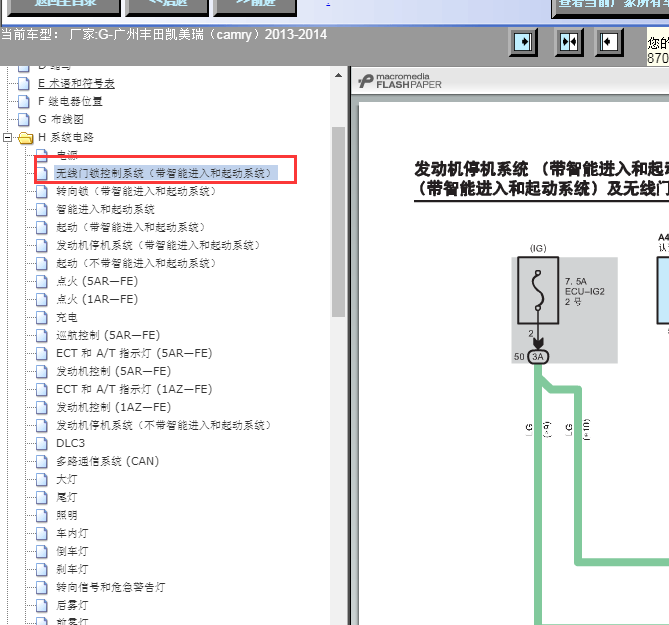Click the collapse-left-panel arrow layout icon
Image resolution: width=669 pixels, height=625 pixels.
[x=609, y=42]
